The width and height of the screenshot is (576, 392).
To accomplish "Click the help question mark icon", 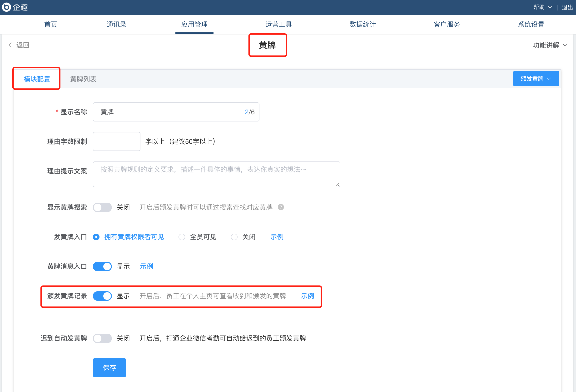I will (281, 207).
